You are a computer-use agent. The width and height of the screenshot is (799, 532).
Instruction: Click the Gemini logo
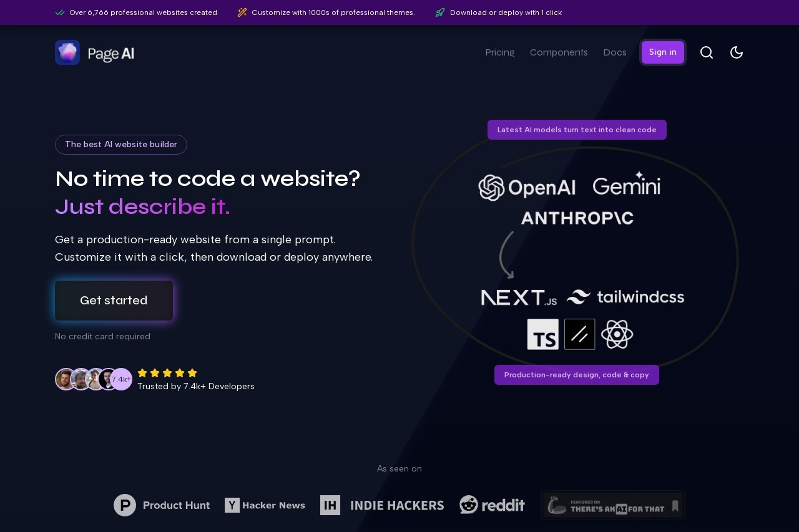626,184
